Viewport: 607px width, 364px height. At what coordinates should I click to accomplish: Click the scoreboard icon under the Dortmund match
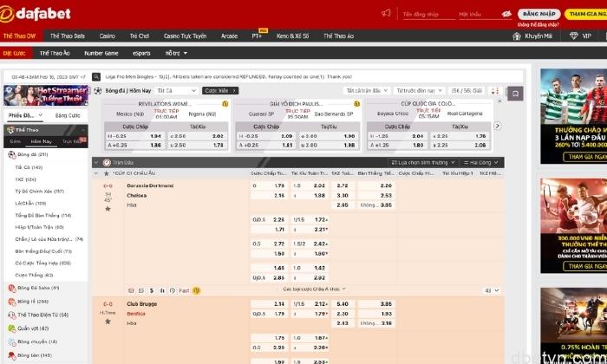131,290
